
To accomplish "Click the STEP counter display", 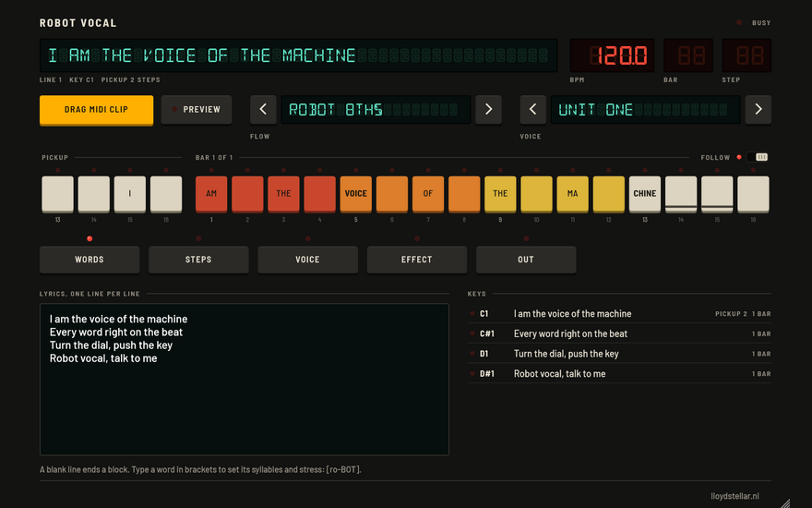I will (x=746, y=55).
